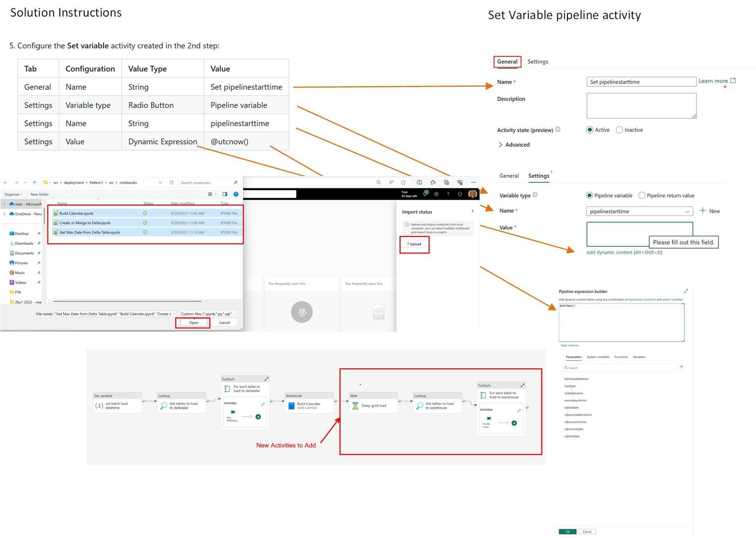The height and width of the screenshot is (538, 756).
Task: Click the file dialog help icon
Action: (x=236, y=194)
